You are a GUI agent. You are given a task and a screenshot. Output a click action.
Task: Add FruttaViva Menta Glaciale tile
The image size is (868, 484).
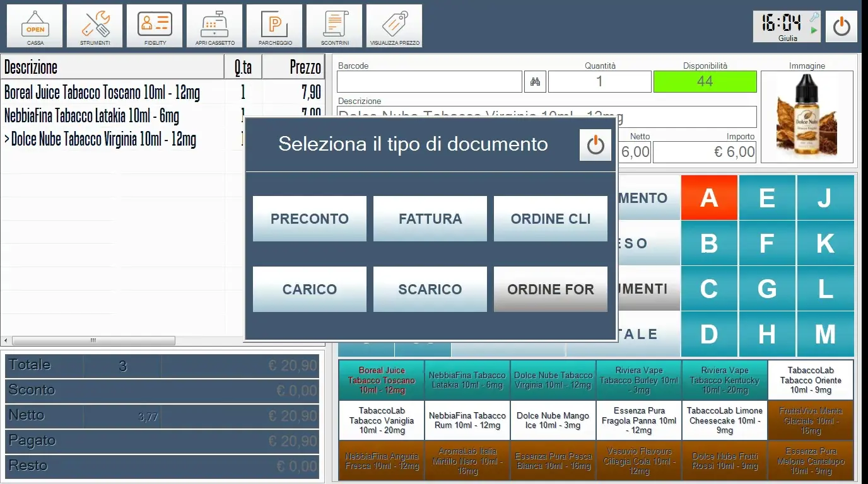(x=811, y=420)
